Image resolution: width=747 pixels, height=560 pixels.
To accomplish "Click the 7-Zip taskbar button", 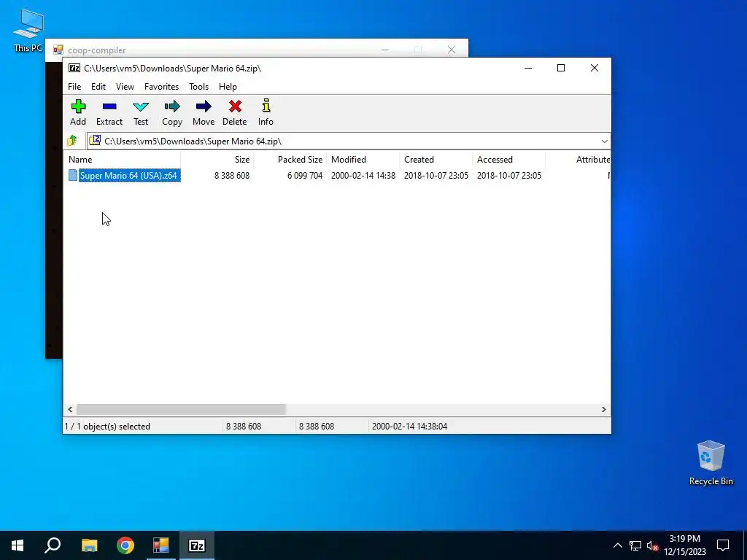I will pyautogui.click(x=197, y=545).
